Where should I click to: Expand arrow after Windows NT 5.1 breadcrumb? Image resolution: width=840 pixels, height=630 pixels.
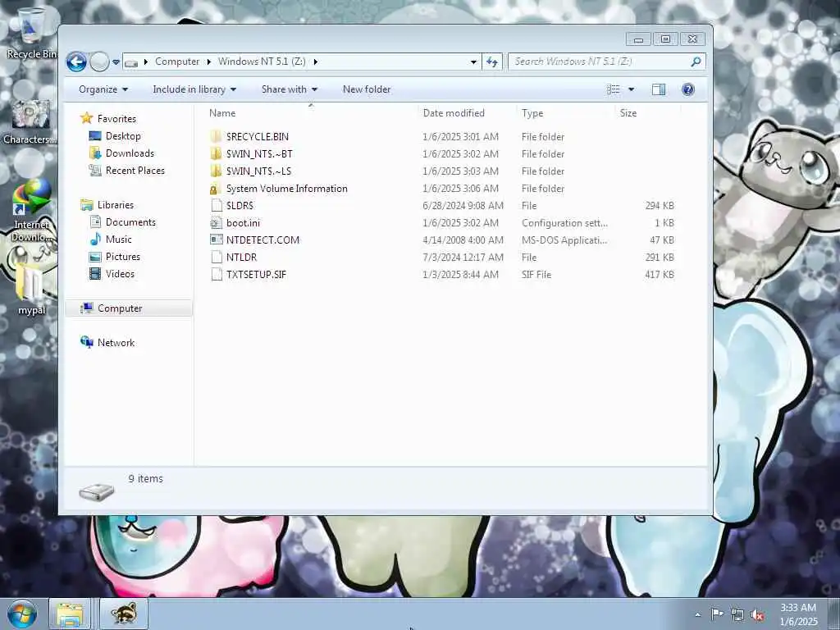click(316, 62)
